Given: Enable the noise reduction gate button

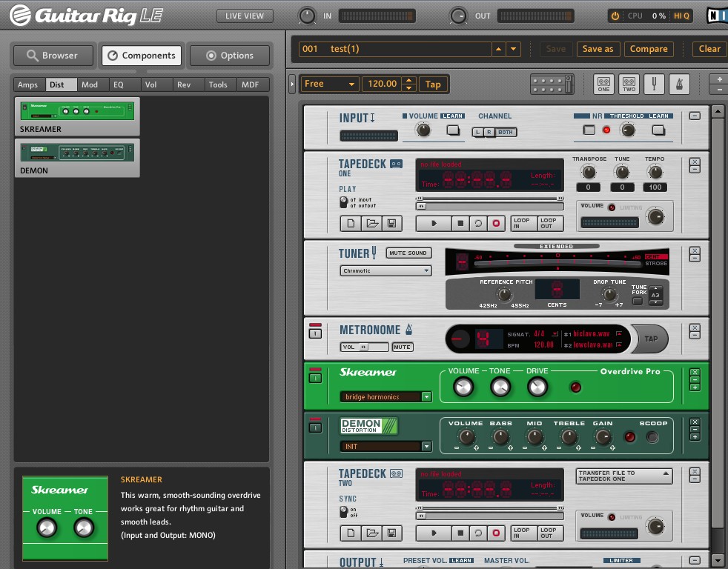Looking at the screenshot, I should 589,130.
